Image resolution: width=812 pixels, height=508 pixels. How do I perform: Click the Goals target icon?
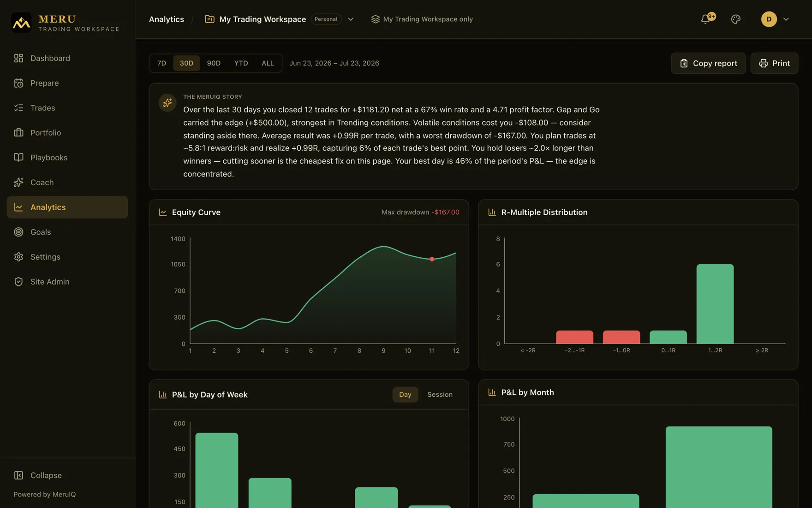click(18, 232)
